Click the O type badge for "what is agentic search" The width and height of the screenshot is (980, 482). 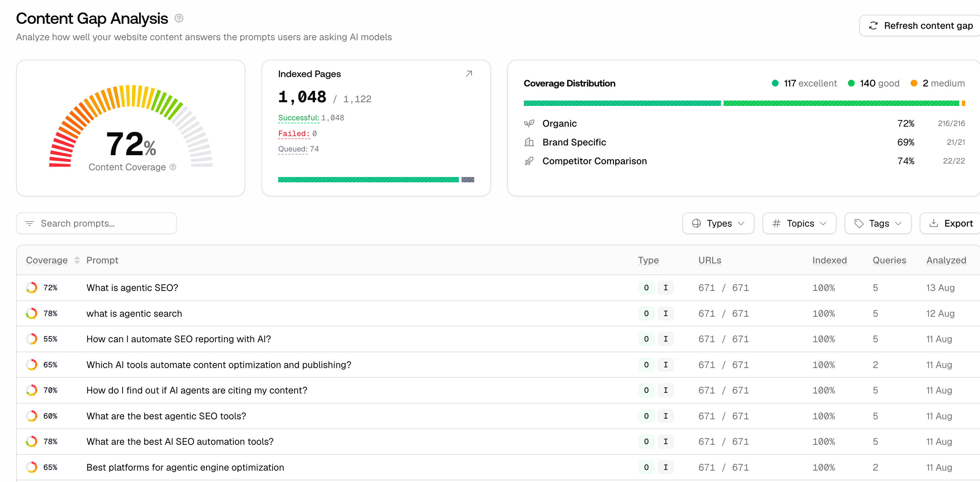tap(647, 313)
